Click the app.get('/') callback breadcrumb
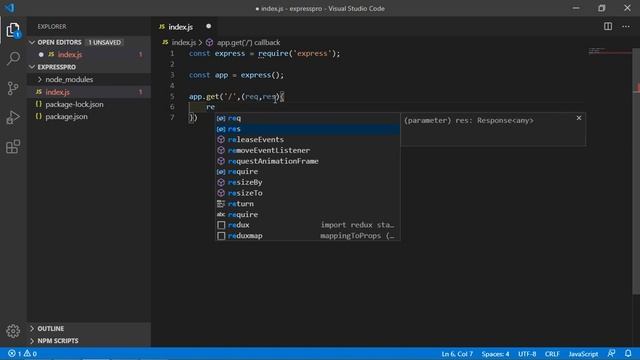The height and width of the screenshot is (360, 640). tap(243, 42)
